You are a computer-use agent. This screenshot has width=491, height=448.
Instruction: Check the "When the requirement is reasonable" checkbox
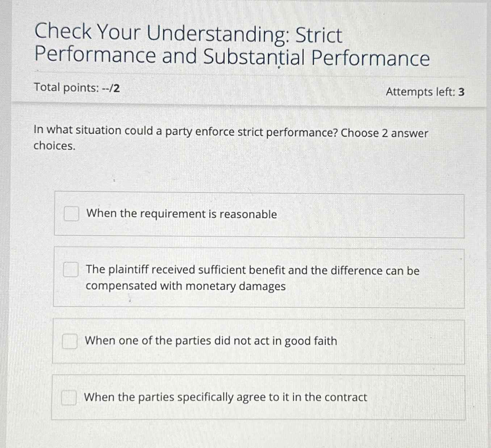(71, 214)
